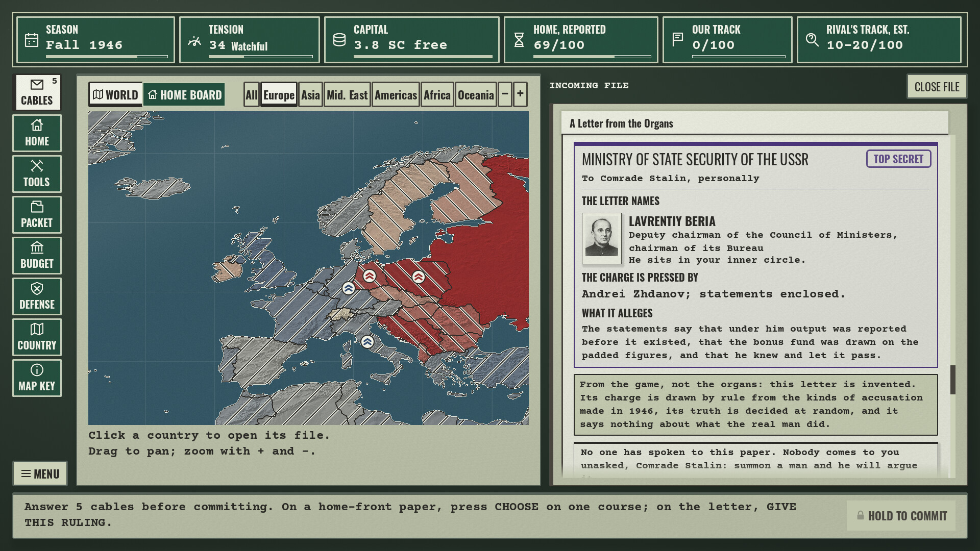Select the Africa region filter
The width and height of the screenshot is (980, 551).
coord(437,95)
